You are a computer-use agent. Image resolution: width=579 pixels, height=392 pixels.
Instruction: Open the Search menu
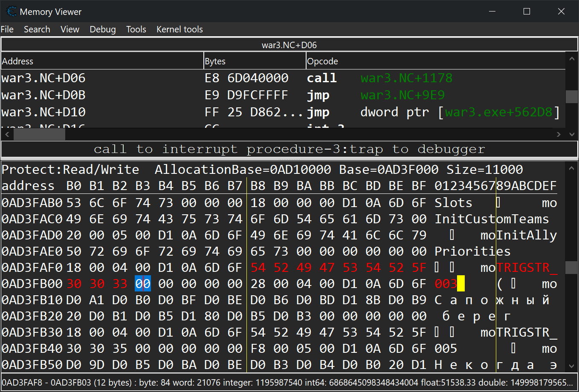coord(37,29)
